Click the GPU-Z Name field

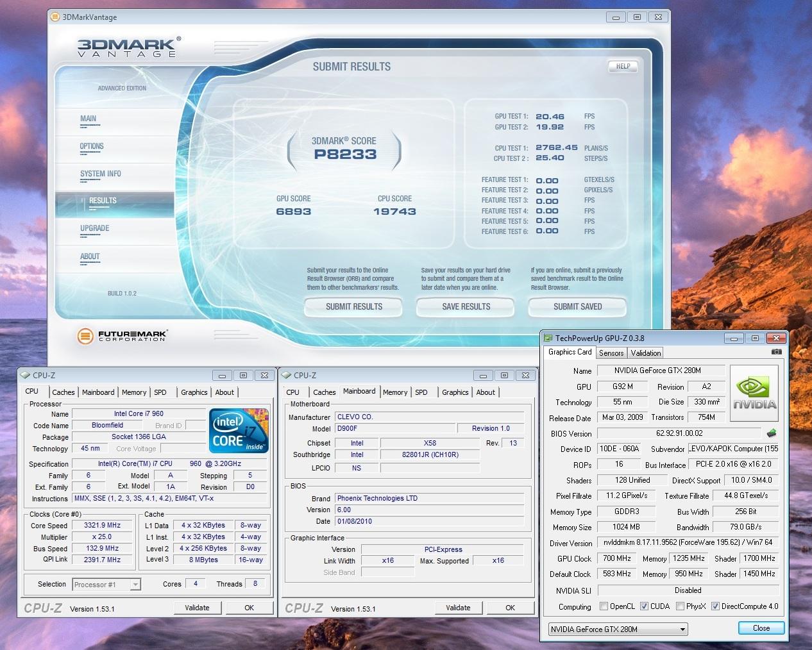point(661,371)
